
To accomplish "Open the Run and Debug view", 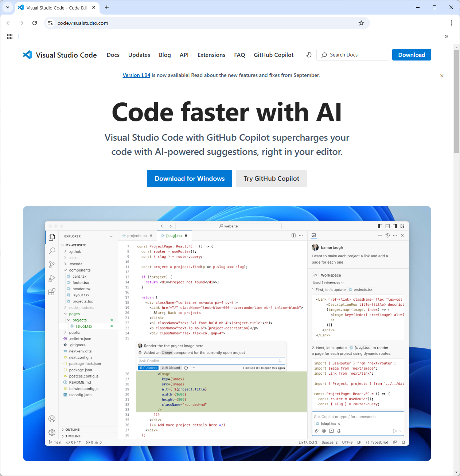I will pos(52,278).
